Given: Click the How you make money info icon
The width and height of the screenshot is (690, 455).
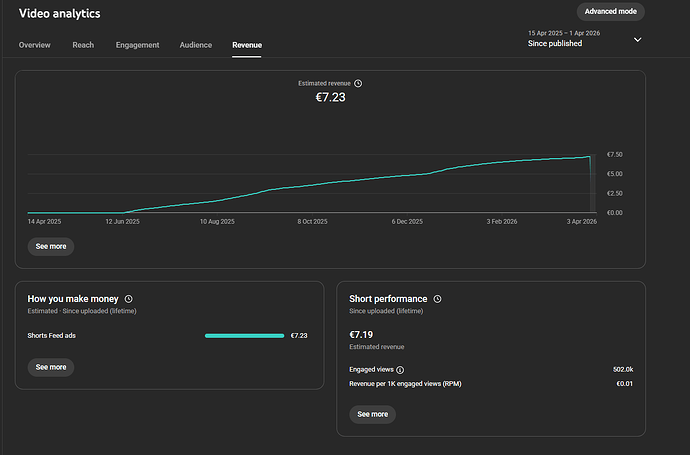Looking at the screenshot, I should coord(129,299).
